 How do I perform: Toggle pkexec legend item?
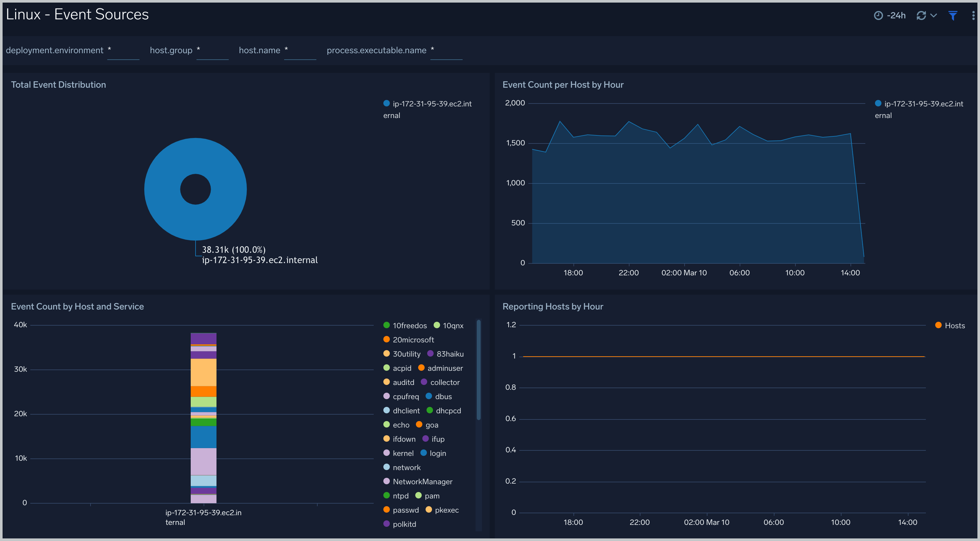tap(442, 510)
